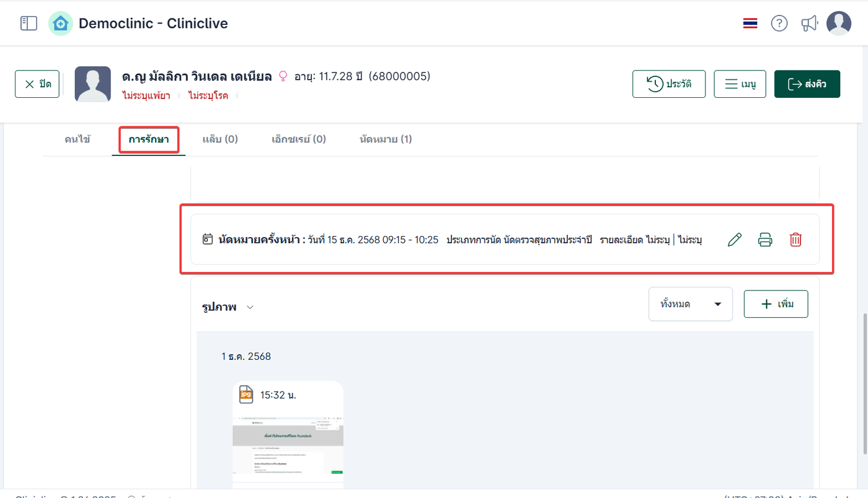
Task: Edit the next appointment with pencil icon
Action: click(735, 240)
